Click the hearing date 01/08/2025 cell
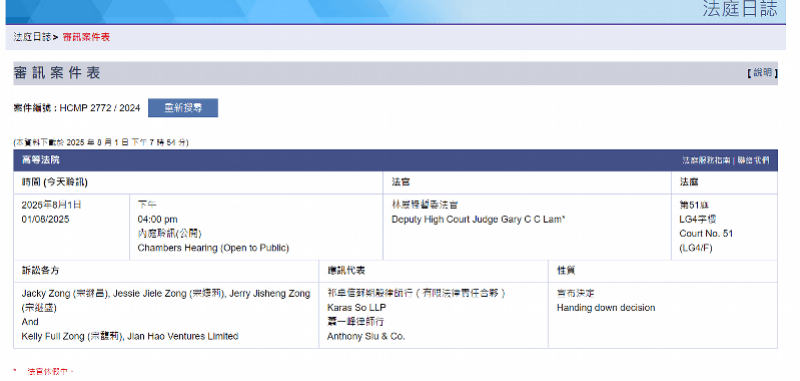Image resolution: width=800 pixels, height=381 pixels. click(45, 219)
